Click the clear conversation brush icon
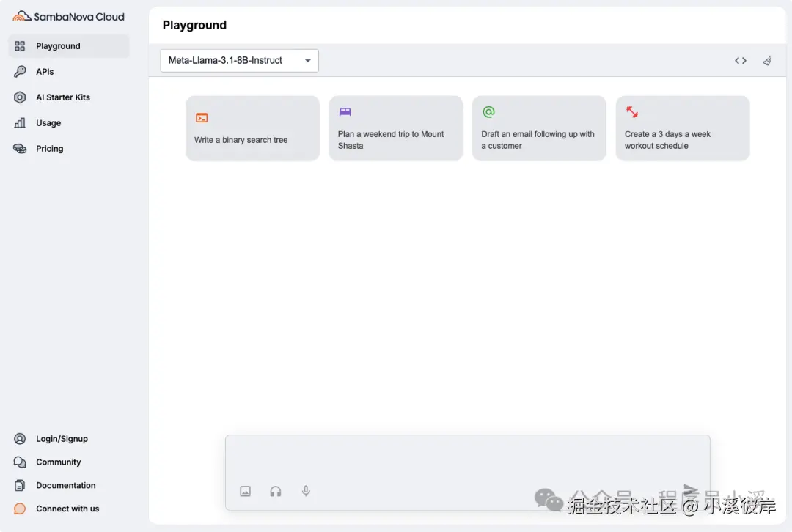 767,61
